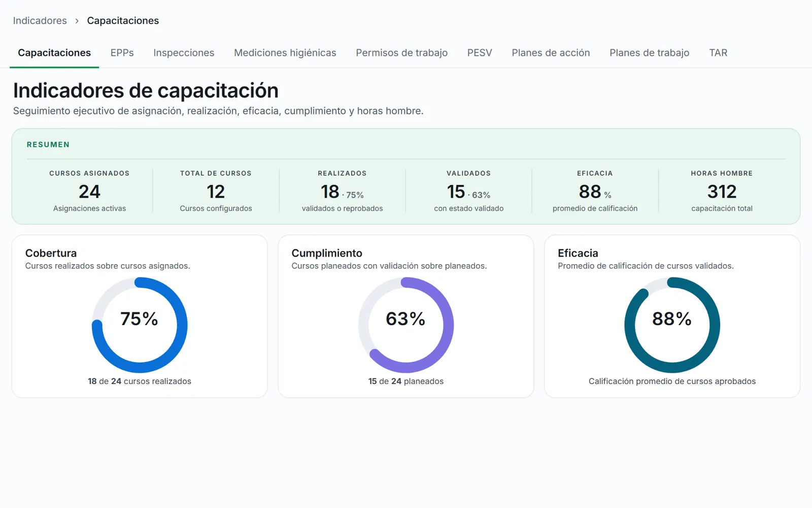812x508 pixels.
Task: Click the Cumplimiento card title
Action: coord(327,253)
